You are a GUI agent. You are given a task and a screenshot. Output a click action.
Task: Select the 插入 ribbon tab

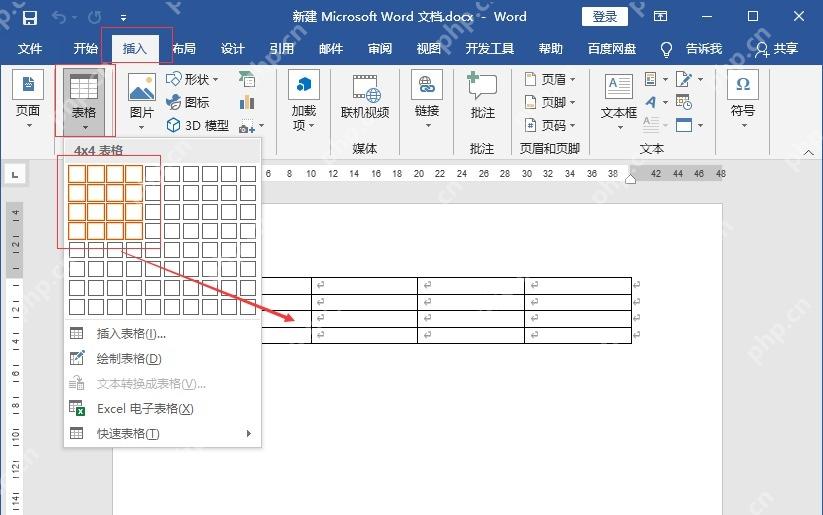tap(135, 49)
